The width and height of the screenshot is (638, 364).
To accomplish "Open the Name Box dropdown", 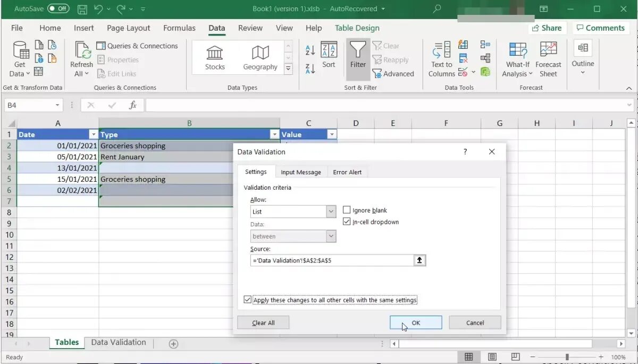I will [x=58, y=106].
